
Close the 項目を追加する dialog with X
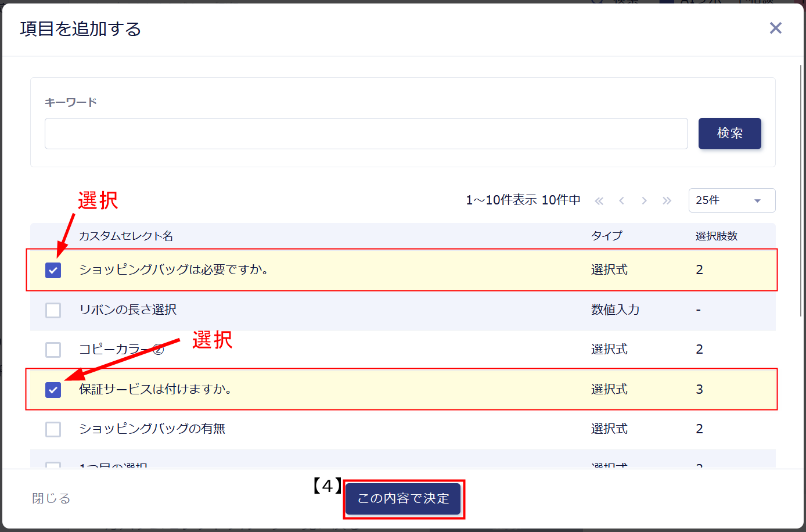coord(775,28)
